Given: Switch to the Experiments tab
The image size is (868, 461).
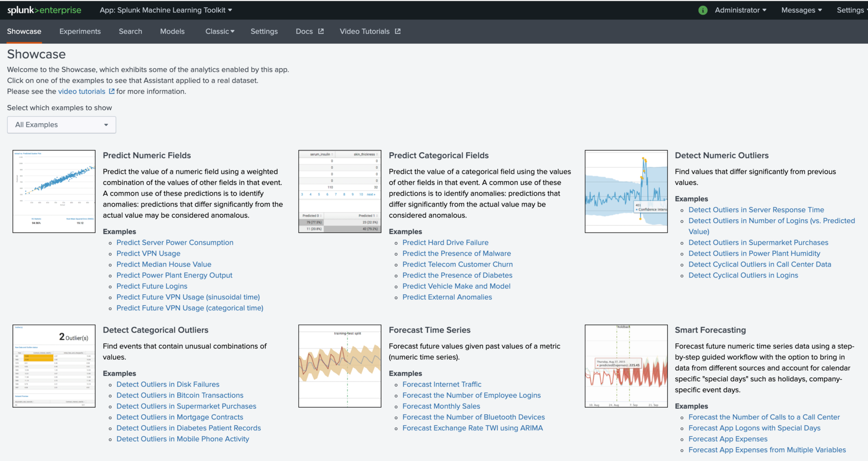Looking at the screenshot, I should (80, 31).
